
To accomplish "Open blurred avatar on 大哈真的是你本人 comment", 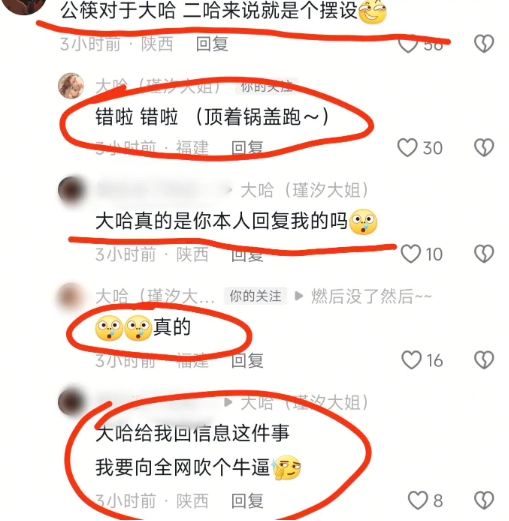I will pyautogui.click(x=71, y=190).
